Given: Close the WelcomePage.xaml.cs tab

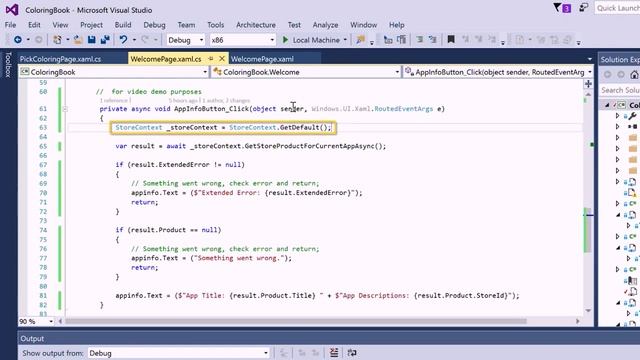Looking at the screenshot, I should tap(222, 59).
